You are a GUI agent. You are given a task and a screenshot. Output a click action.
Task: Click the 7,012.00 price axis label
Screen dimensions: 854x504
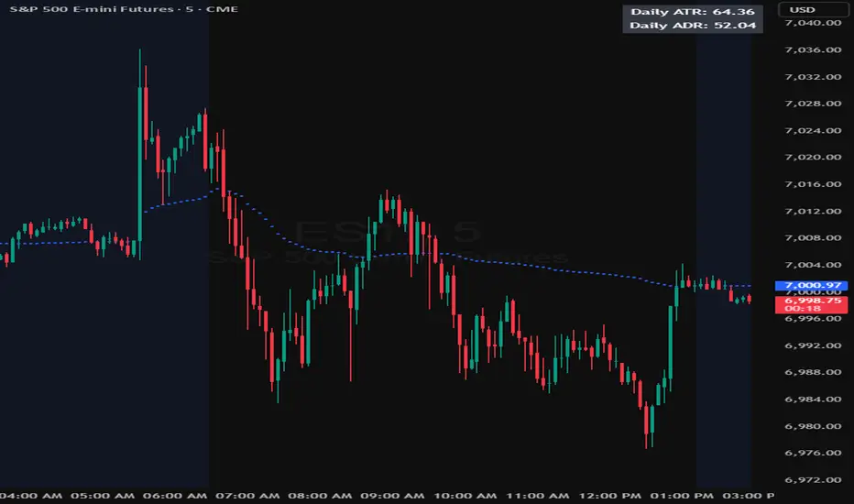(813, 211)
